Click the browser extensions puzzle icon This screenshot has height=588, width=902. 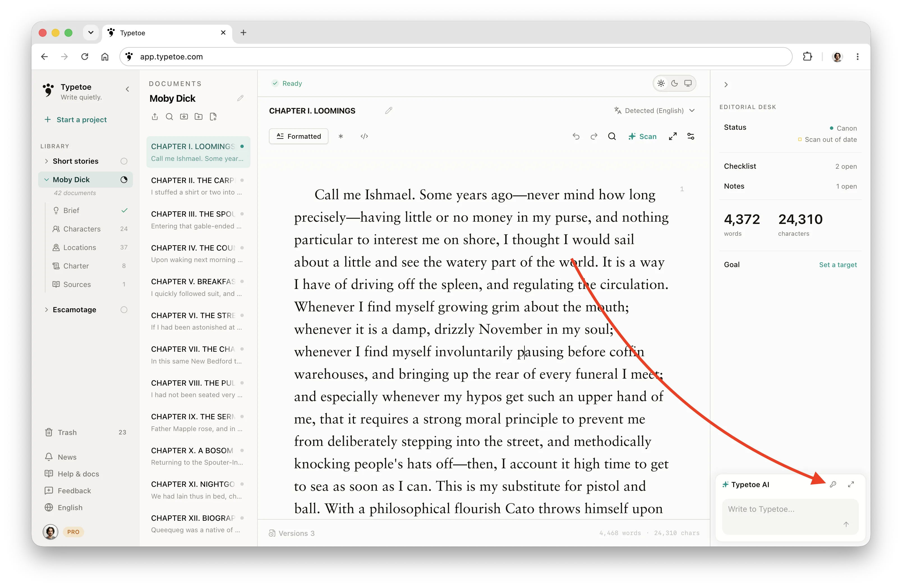click(808, 56)
